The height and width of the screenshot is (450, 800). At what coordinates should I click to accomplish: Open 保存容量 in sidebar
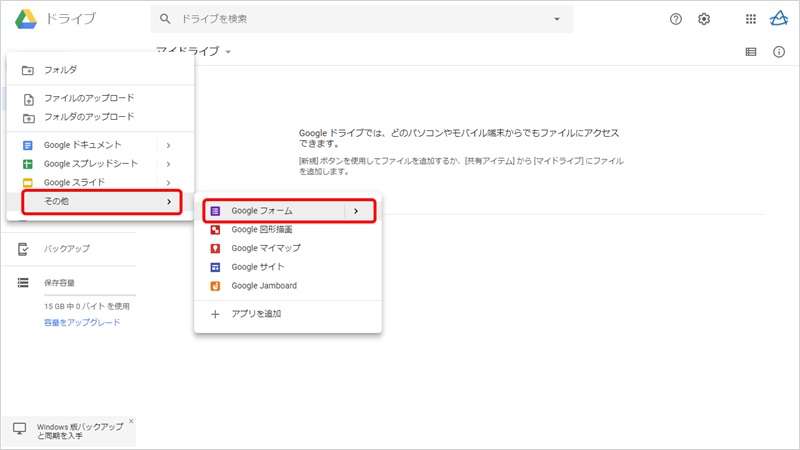(59, 283)
